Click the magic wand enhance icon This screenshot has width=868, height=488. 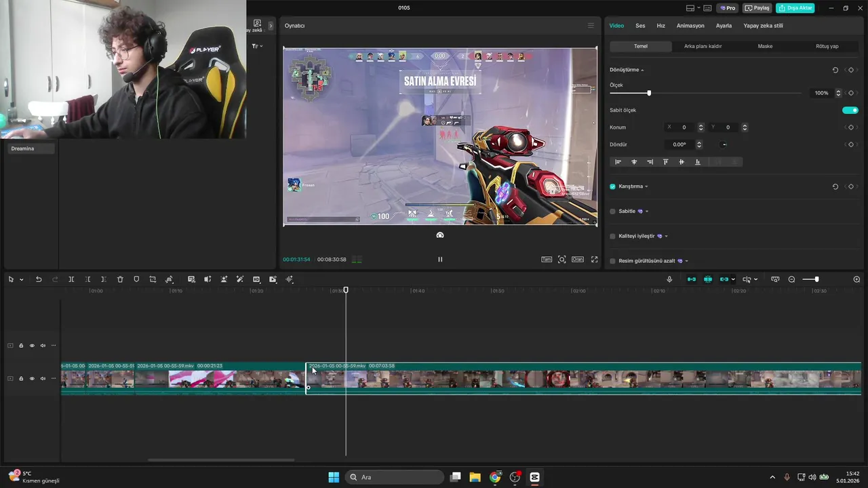(240, 279)
